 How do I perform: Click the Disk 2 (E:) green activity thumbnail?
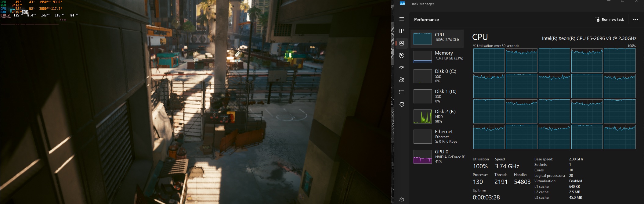pyautogui.click(x=423, y=116)
